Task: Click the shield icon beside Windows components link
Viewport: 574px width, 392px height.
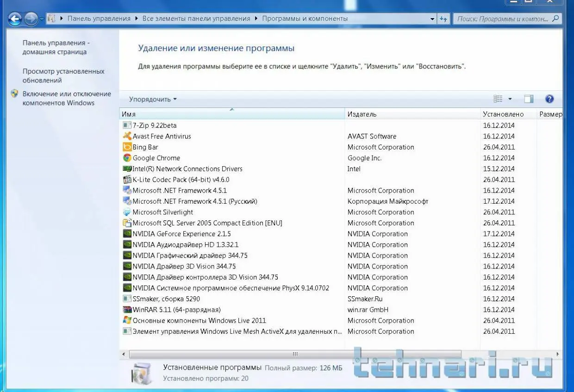Action: (14, 93)
